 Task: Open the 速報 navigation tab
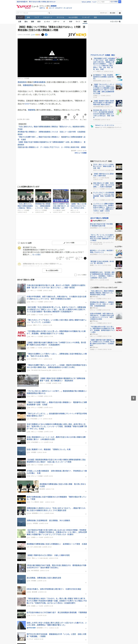coord(28,17)
